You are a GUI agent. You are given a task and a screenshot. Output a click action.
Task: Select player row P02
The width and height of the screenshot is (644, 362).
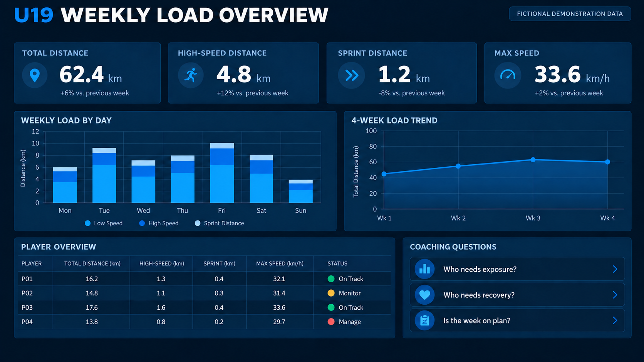point(205,293)
